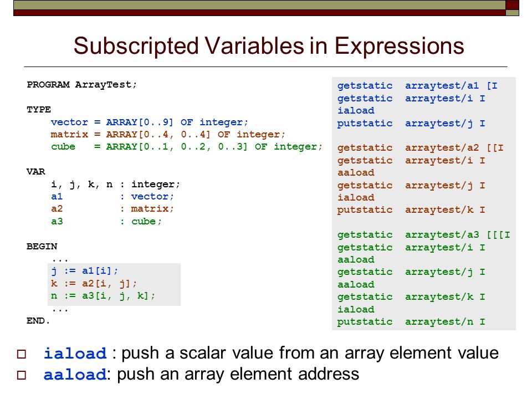Click the bold 'iaload' keyword in bullet text
The height and width of the screenshot is (399, 532).
pos(75,354)
